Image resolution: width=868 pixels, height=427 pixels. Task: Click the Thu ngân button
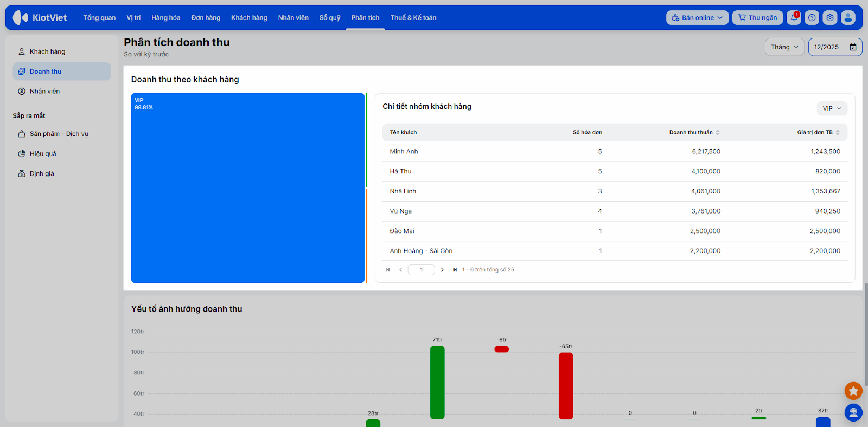point(757,18)
